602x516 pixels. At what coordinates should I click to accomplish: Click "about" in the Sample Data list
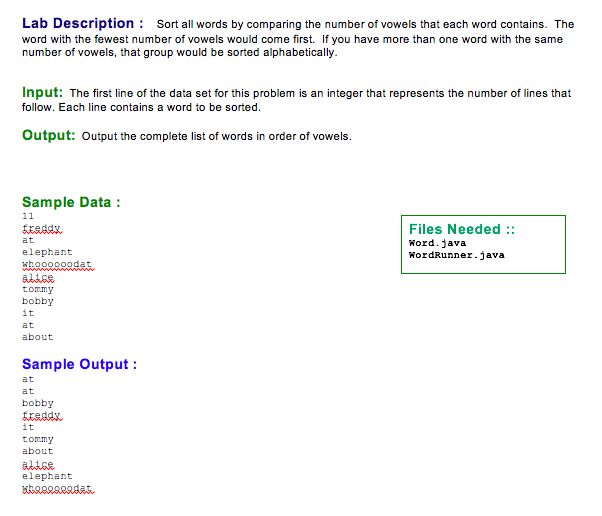pos(37,337)
